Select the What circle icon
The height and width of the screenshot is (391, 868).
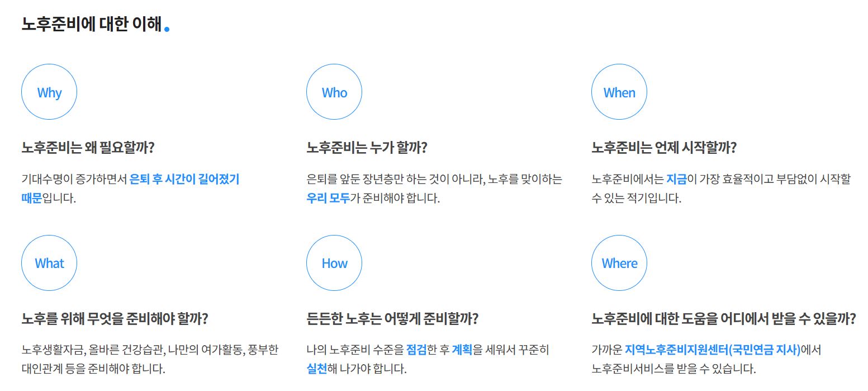point(49,263)
